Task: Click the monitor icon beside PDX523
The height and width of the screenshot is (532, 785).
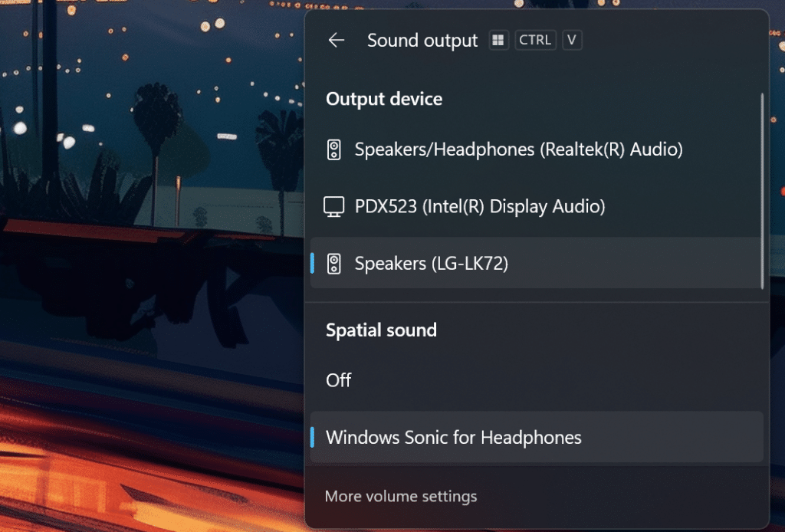Action: (334, 206)
